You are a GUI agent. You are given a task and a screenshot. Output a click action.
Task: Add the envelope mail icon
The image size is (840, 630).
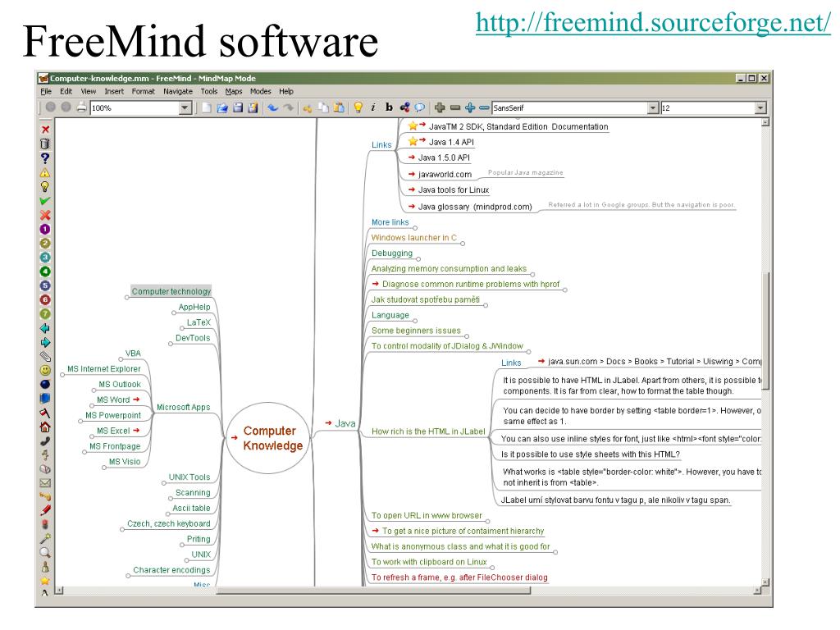click(x=45, y=483)
